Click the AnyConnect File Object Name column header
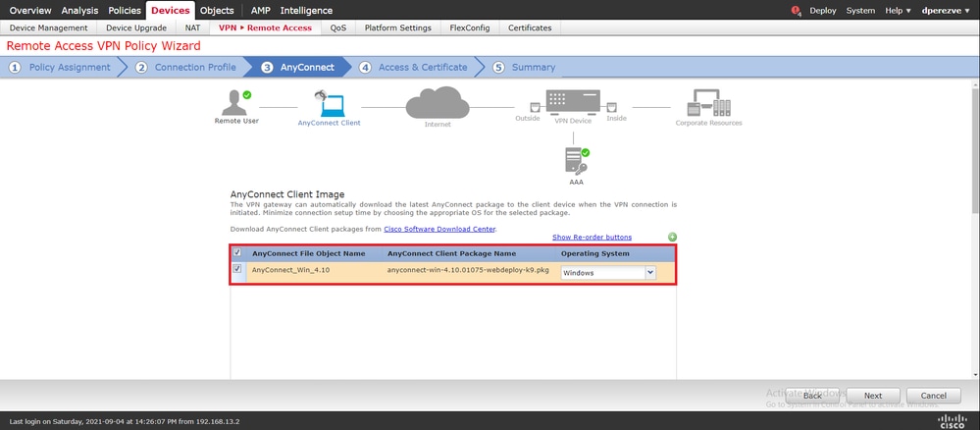The height and width of the screenshot is (430, 980). [x=309, y=253]
